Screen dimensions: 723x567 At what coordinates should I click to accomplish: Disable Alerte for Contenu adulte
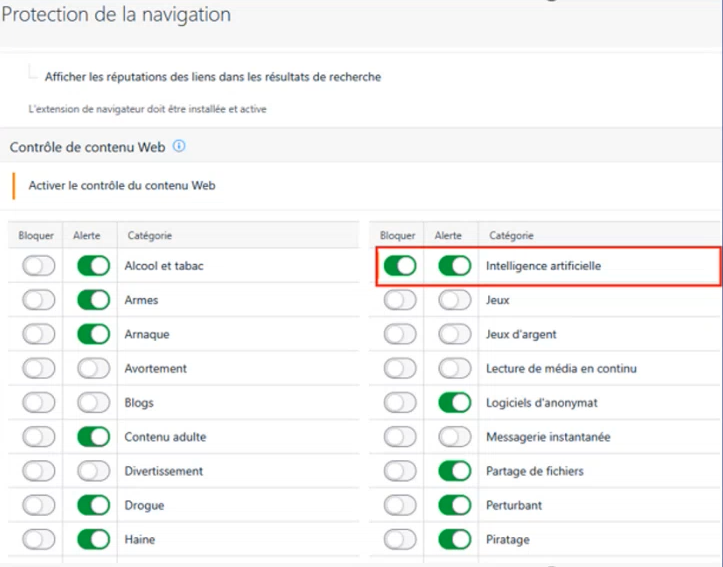coord(93,437)
